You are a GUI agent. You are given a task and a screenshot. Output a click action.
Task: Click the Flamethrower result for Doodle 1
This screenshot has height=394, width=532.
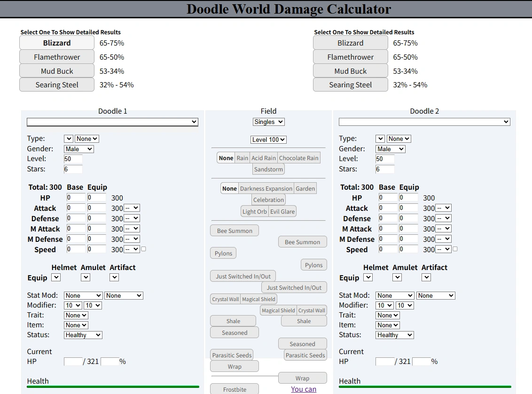click(x=56, y=56)
